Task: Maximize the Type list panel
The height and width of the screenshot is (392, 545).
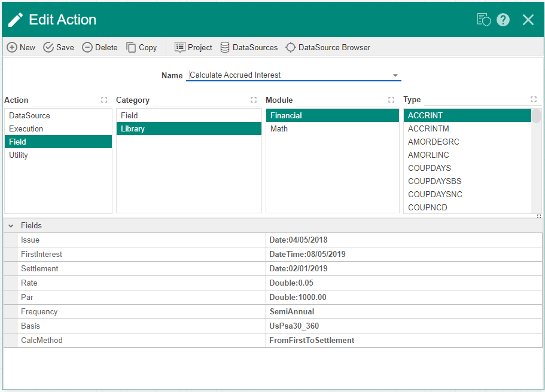Action: tap(534, 100)
